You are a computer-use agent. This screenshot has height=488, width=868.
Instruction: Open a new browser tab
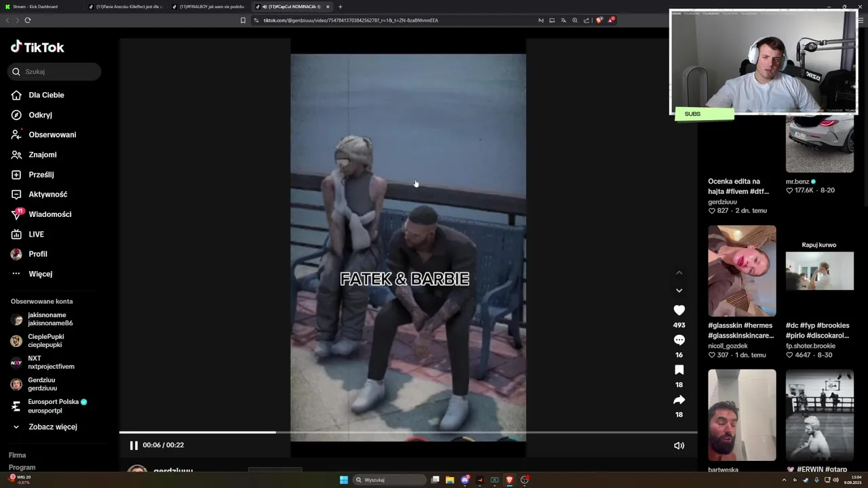tap(340, 7)
